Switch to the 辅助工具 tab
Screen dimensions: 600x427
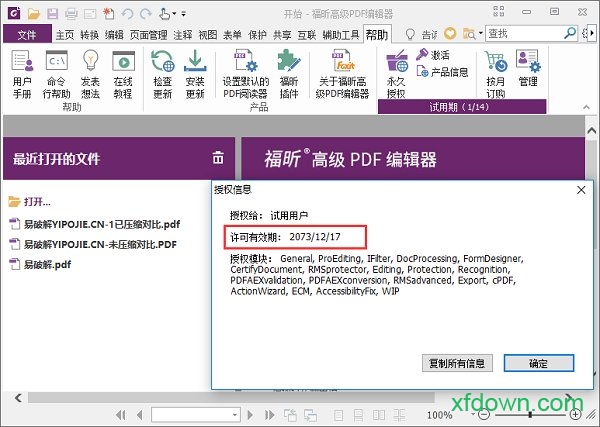(x=341, y=35)
